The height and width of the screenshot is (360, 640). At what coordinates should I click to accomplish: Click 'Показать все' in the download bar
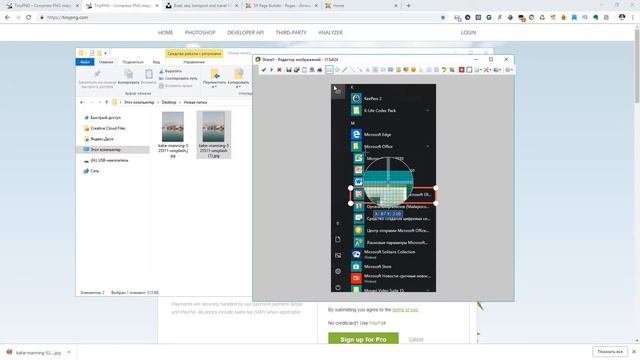[610, 352]
